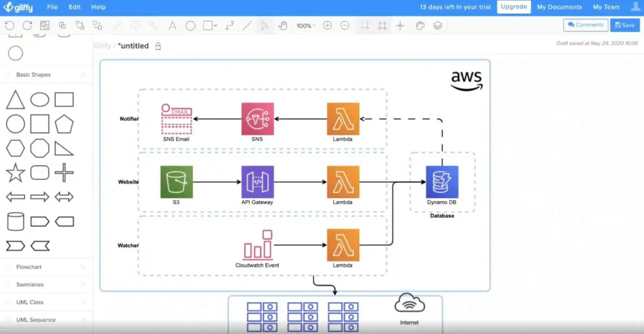The width and height of the screenshot is (644, 334).
Task: Open the 100% zoom level dropdown
Action: (306, 25)
